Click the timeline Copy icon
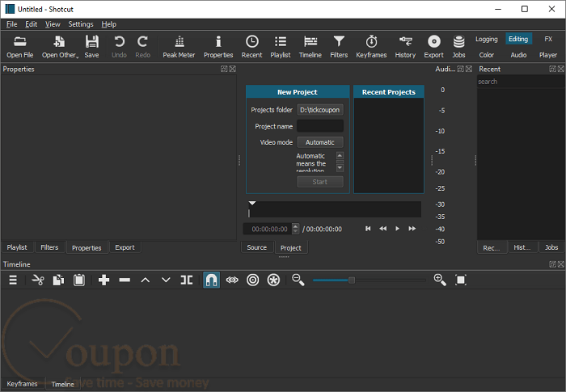 click(x=58, y=280)
